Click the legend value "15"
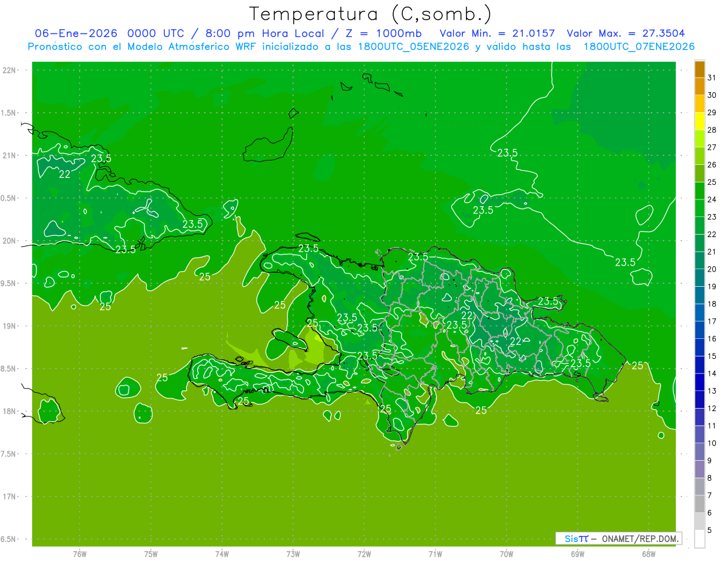 coord(712,356)
